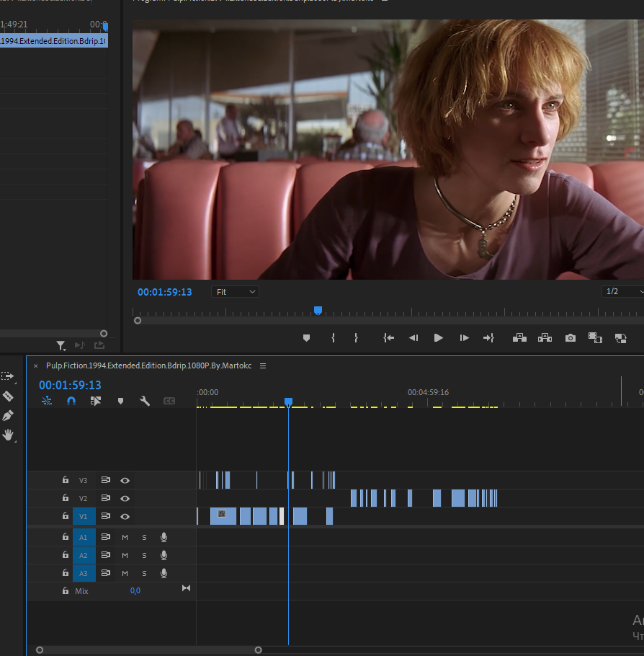Hide track V2 with eye icon
644x656 pixels.
(x=125, y=498)
